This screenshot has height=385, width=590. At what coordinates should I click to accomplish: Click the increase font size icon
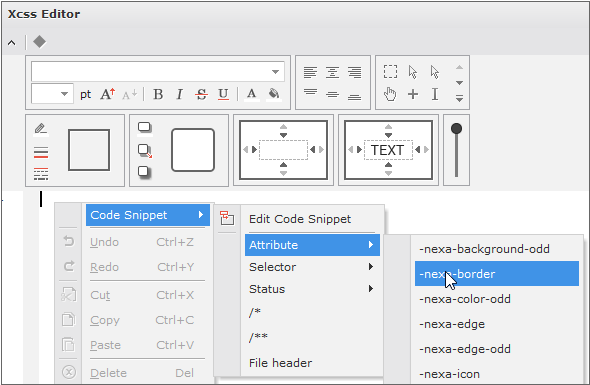point(108,94)
